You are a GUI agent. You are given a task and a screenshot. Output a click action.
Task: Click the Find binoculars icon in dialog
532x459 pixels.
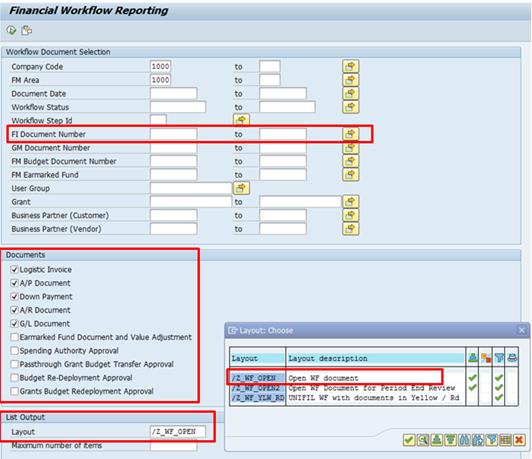click(464, 440)
